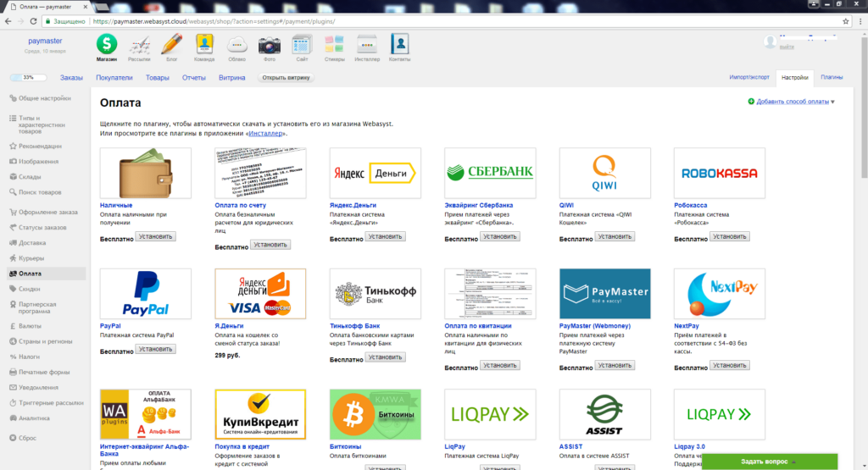Image resolution: width=868 pixels, height=470 pixels.
Task: Open the Оплата по квитанции link
Action: pos(478,326)
